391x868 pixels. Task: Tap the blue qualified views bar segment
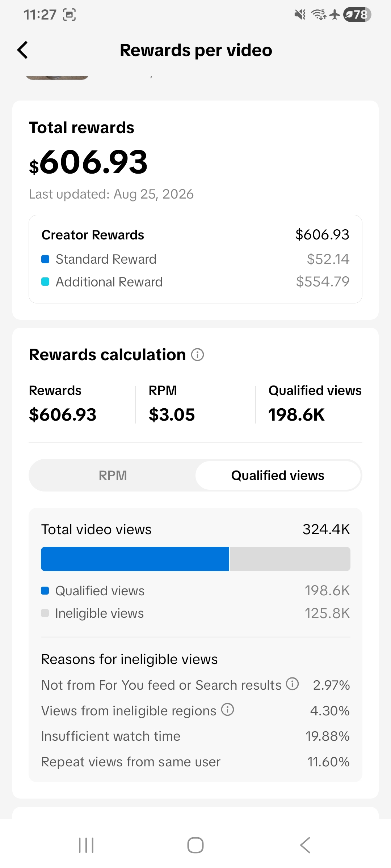135,559
